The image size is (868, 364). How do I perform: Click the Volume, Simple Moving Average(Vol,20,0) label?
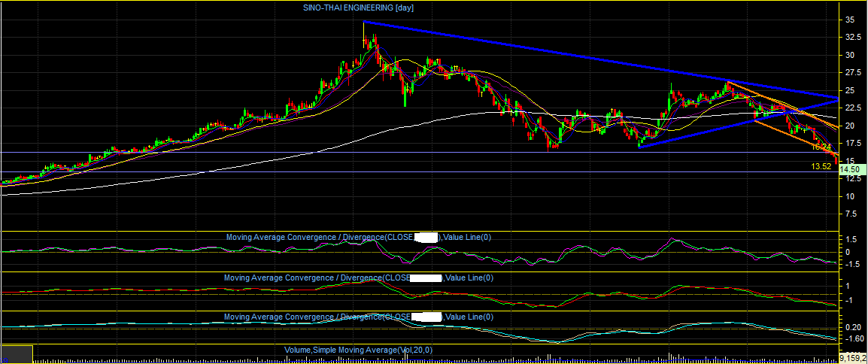[359, 350]
